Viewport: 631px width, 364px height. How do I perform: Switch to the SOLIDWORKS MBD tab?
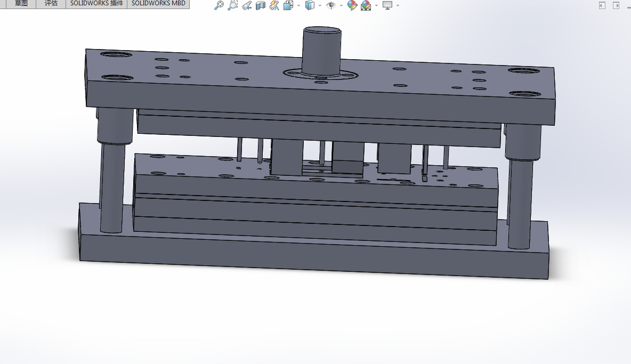point(159,4)
